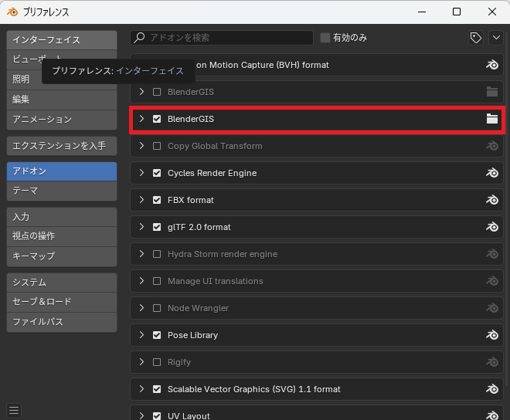510x420 pixels.
Task: Enable the 有効のみ checkbox
Action: (x=325, y=38)
